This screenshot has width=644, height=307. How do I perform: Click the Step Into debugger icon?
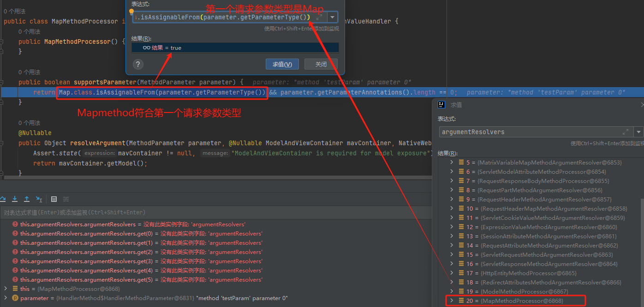(x=15, y=199)
